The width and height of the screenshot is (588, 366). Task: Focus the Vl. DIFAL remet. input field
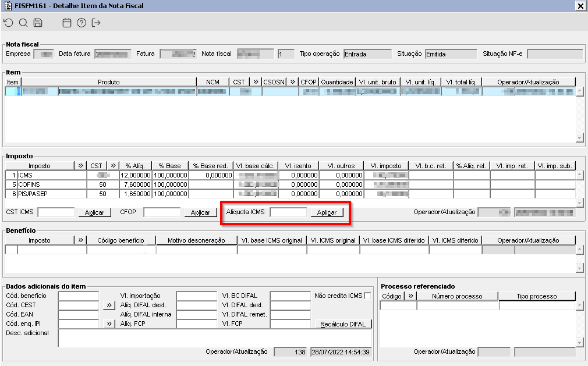click(291, 314)
